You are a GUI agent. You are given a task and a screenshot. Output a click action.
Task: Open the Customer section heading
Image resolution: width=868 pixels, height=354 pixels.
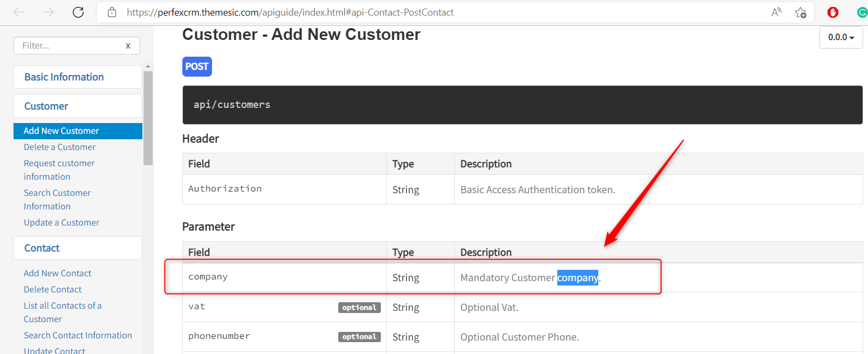[x=78, y=106]
